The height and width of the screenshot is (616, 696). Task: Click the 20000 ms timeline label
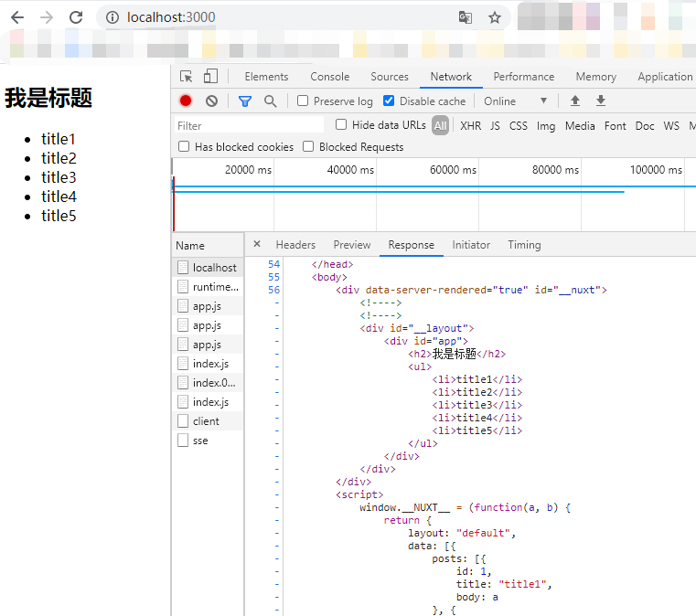[248, 170]
